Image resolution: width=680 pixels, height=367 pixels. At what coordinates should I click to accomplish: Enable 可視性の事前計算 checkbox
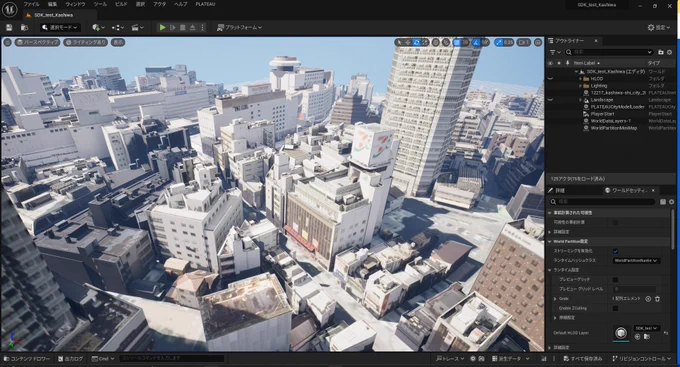pos(615,223)
